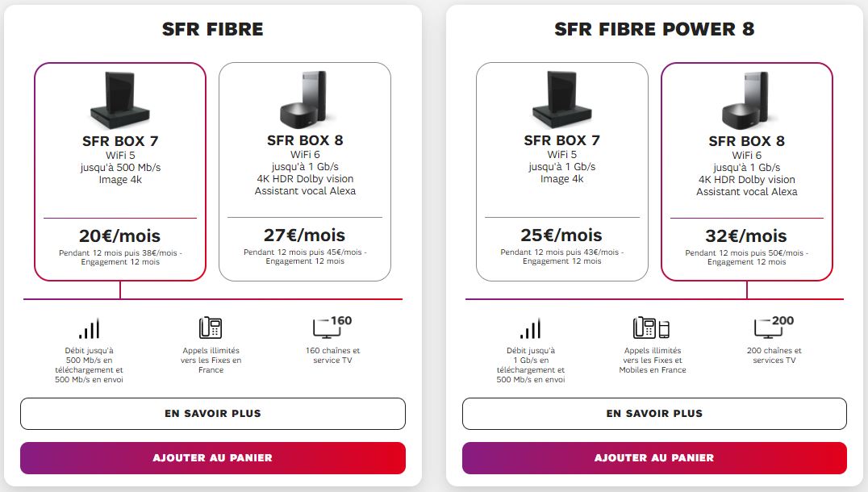
Task: Open En savoir plus for SFR Fibre Power 8
Action: (x=654, y=414)
